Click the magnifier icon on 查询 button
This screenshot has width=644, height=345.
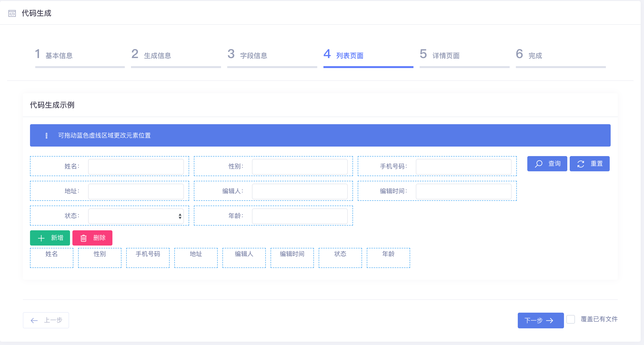pos(538,164)
